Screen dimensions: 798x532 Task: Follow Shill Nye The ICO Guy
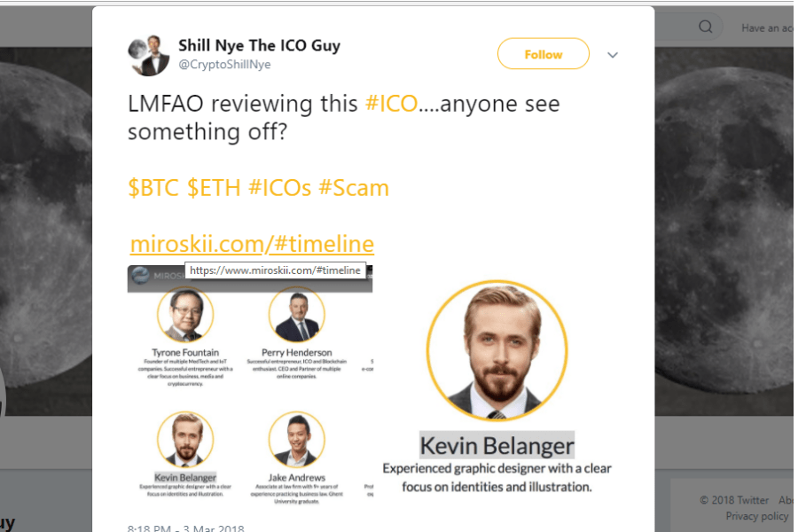tap(543, 54)
